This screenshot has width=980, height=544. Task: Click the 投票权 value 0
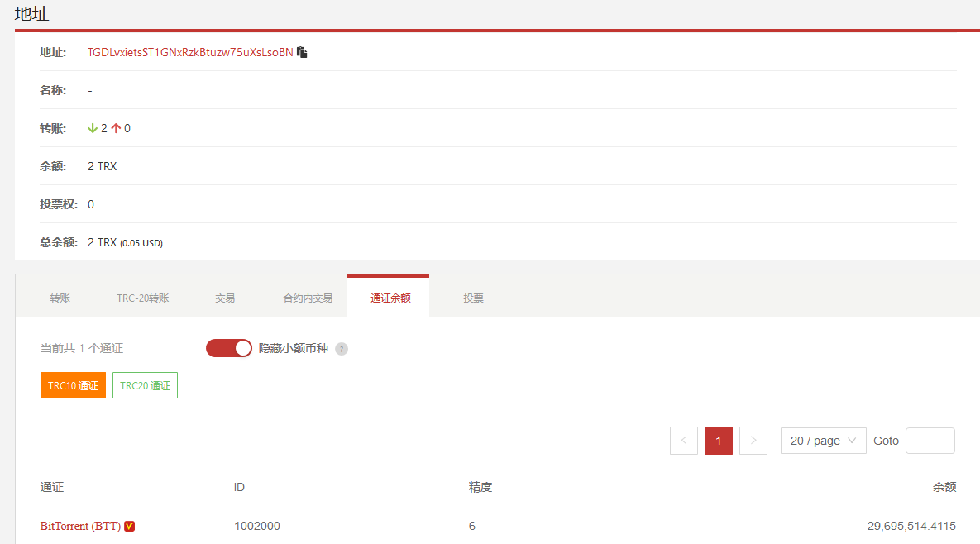91,204
